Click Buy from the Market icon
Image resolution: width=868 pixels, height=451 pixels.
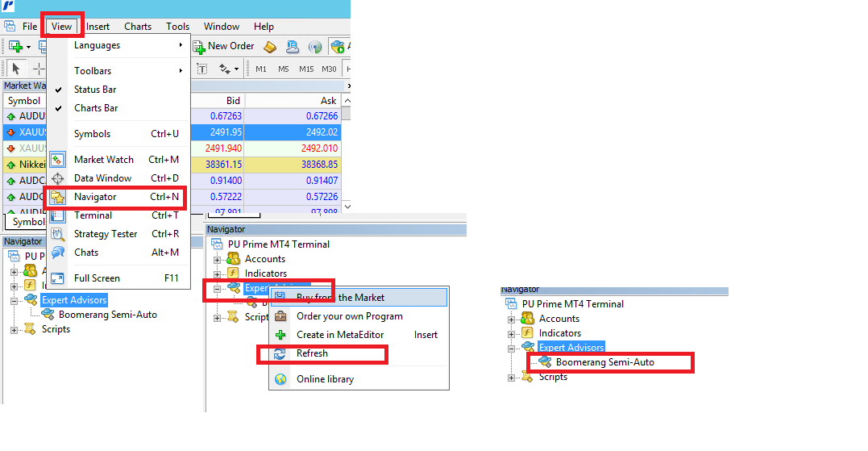pyautogui.click(x=280, y=298)
